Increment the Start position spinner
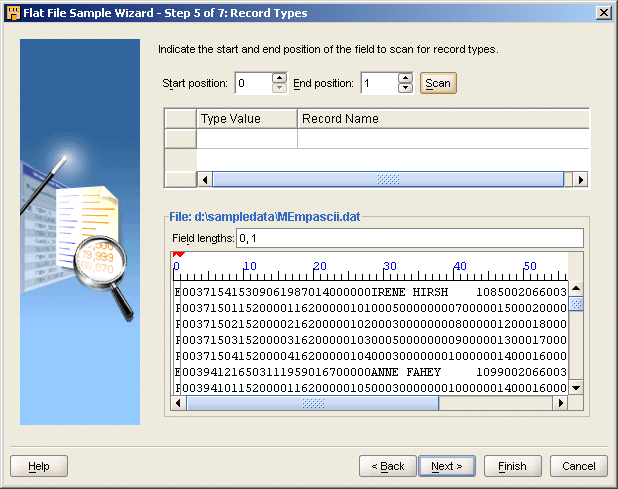Image resolution: width=618 pixels, height=489 pixels. point(279,78)
